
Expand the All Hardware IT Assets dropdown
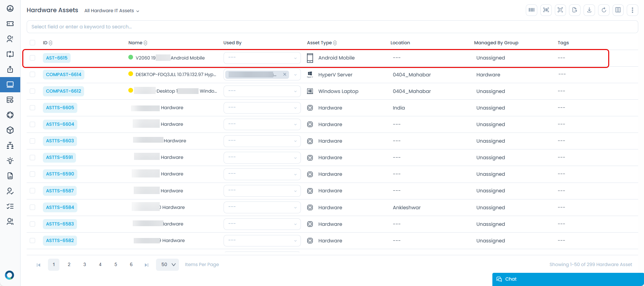click(111, 11)
